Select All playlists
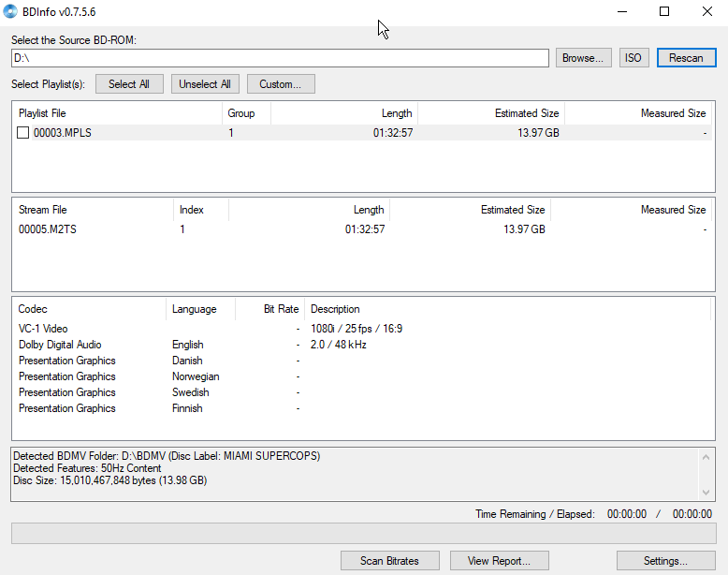This screenshot has width=728, height=575. tap(129, 83)
